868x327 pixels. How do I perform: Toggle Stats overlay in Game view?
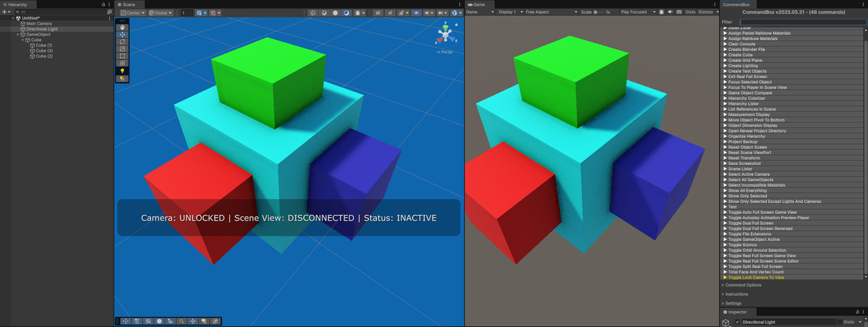[690, 12]
